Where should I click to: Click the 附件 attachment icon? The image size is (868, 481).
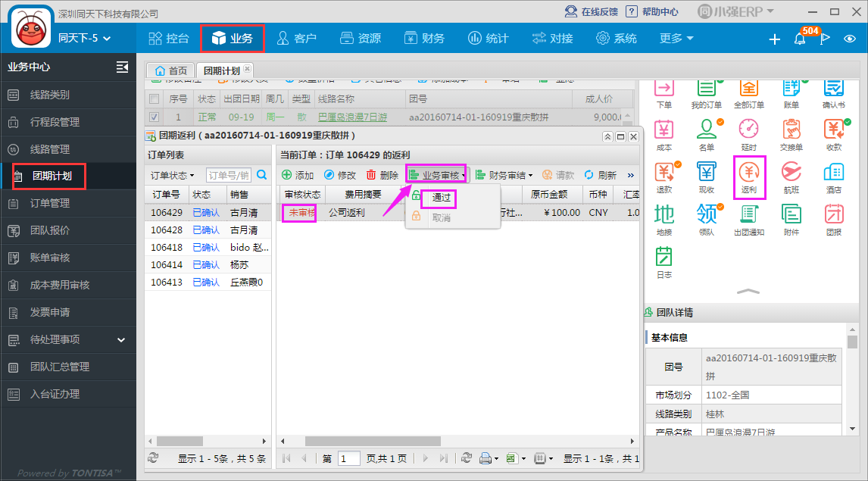pyautogui.click(x=791, y=220)
